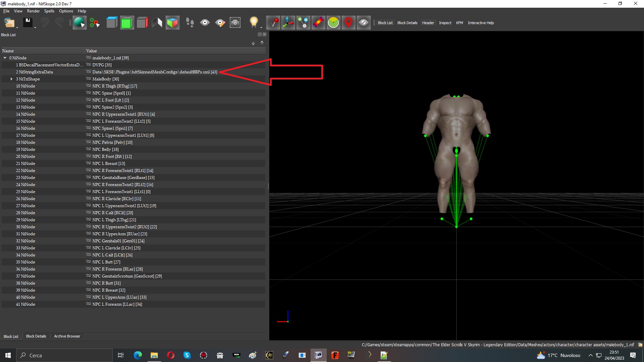Click the Block List toolbar button
Image resolution: width=644 pixels, height=362 pixels.
click(385, 23)
